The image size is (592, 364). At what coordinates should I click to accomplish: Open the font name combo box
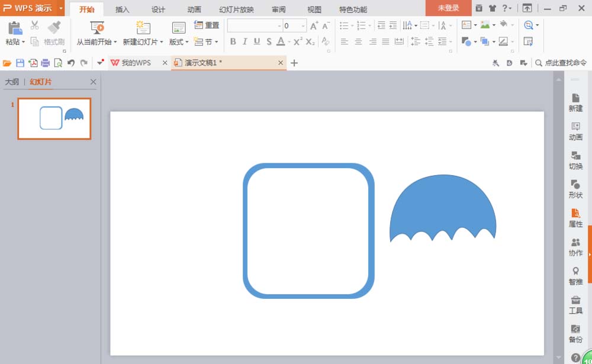pos(255,25)
